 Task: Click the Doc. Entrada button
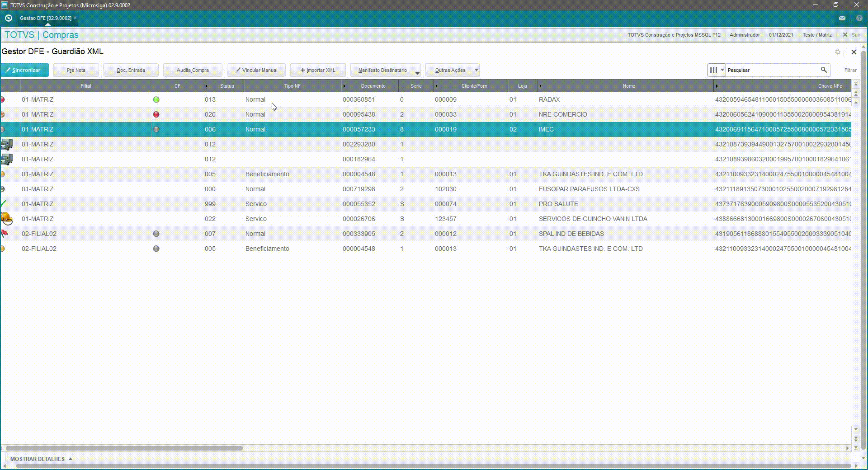[131, 70]
